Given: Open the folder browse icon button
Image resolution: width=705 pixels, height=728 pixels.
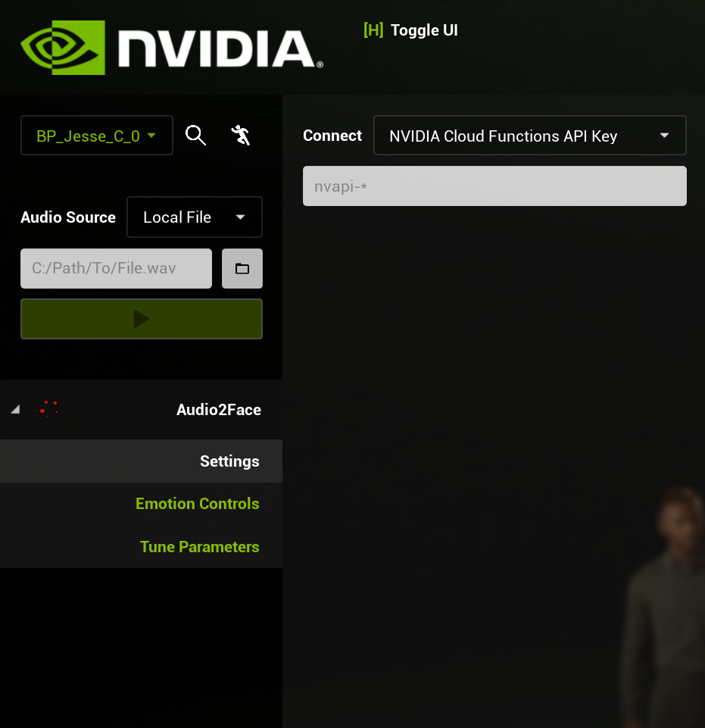Looking at the screenshot, I should [x=242, y=268].
